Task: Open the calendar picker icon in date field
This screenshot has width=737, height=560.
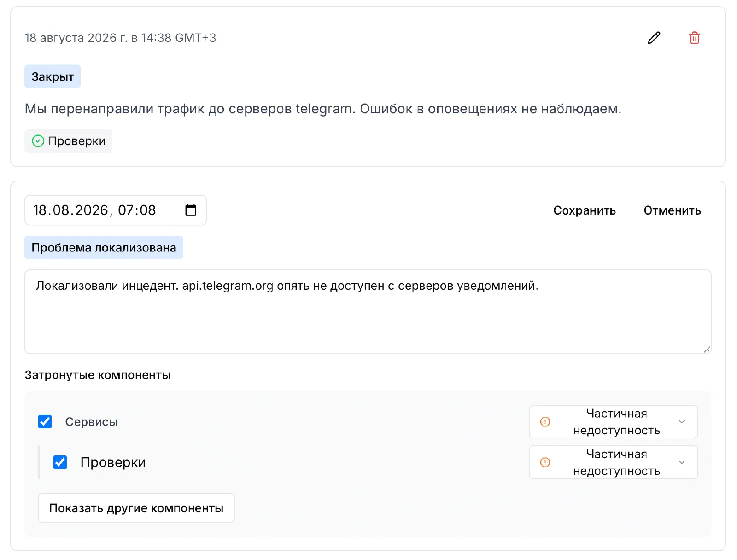Action: point(191,210)
